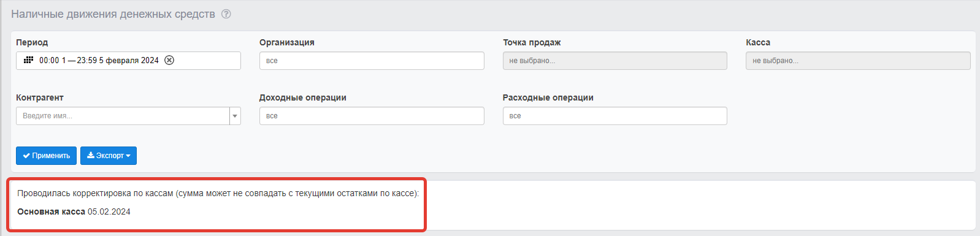Click the page title Наличные движения денежных средств
Screen dimensions: 980x236
113,14
